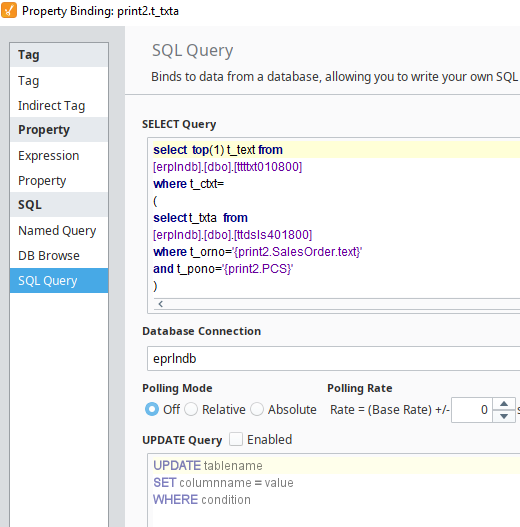
Task: Choose Named Query binding type
Action: (x=59, y=231)
